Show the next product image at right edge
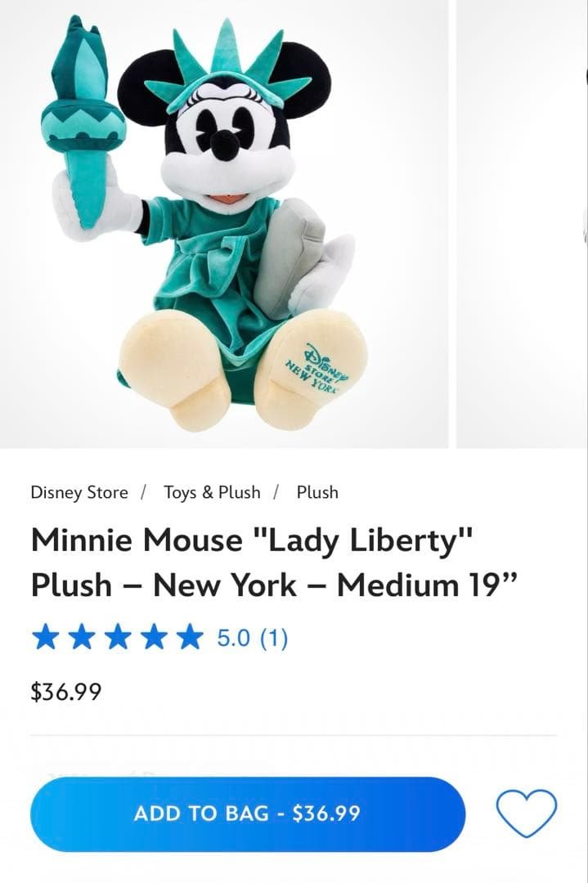This screenshot has width=588, height=883. pyautogui.click(x=522, y=223)
